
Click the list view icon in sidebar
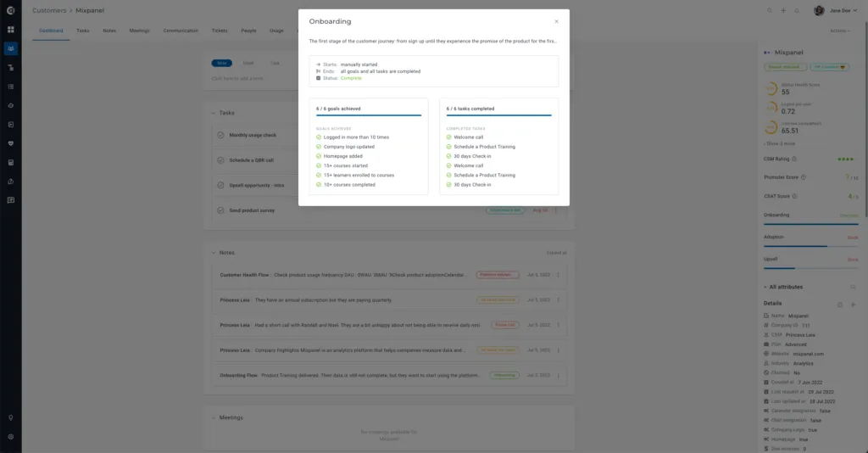(10, 87)
